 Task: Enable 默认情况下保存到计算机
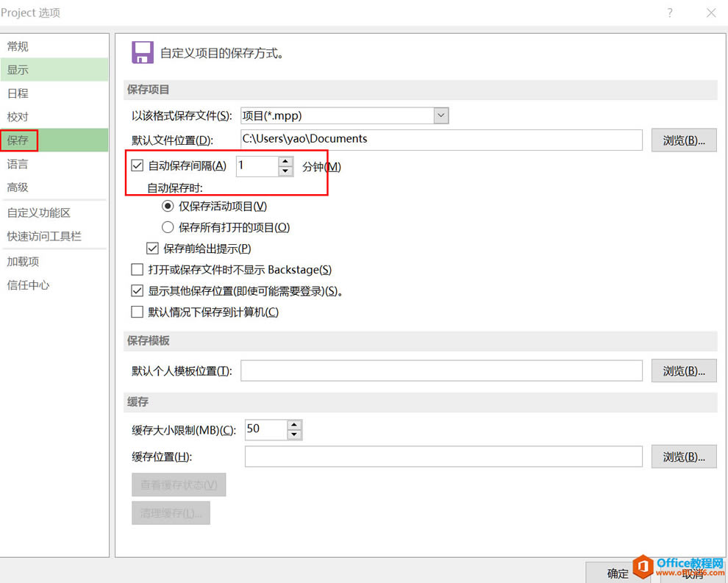point(137,311)
